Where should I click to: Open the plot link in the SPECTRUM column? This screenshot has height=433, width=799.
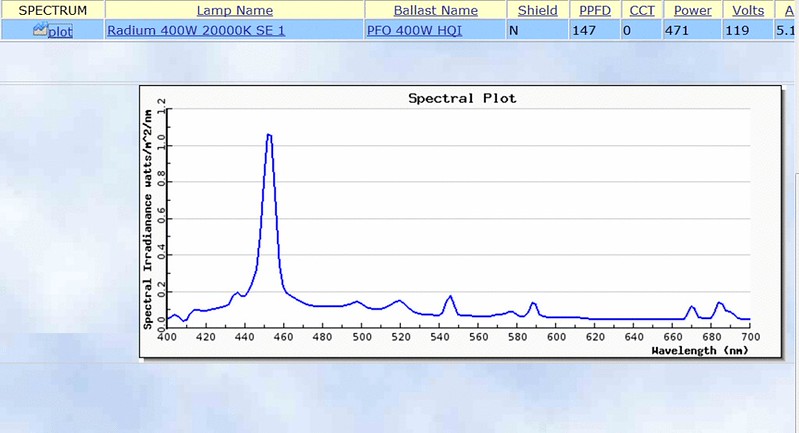pyautogui.click(x=59, y=31)
